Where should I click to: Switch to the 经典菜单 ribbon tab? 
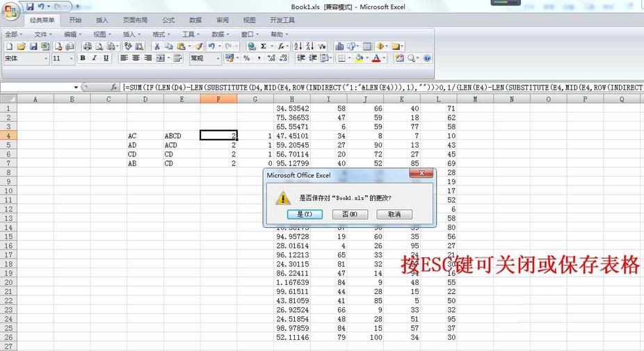coord(42,20)
